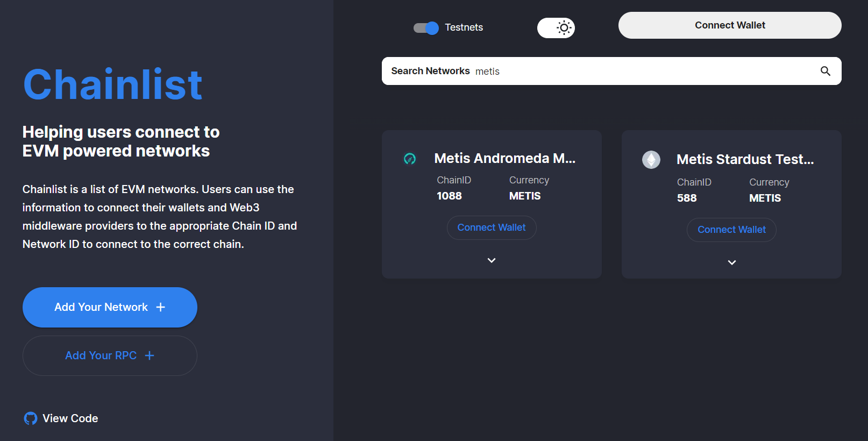Click ChainID value 1088
Image resolution: width=868 pixels, height=441 pixels.
(x=449, y=196)
